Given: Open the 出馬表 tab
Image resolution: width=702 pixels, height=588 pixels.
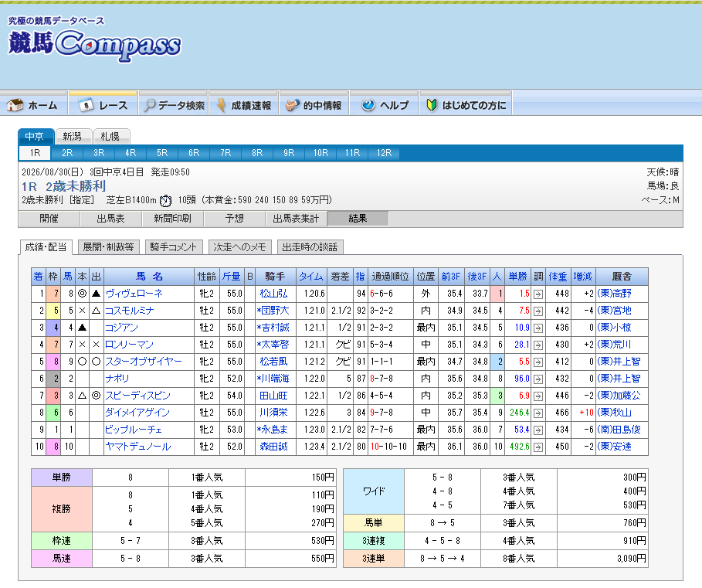Looking at the screenshot, I should click(x=110, y=219).
